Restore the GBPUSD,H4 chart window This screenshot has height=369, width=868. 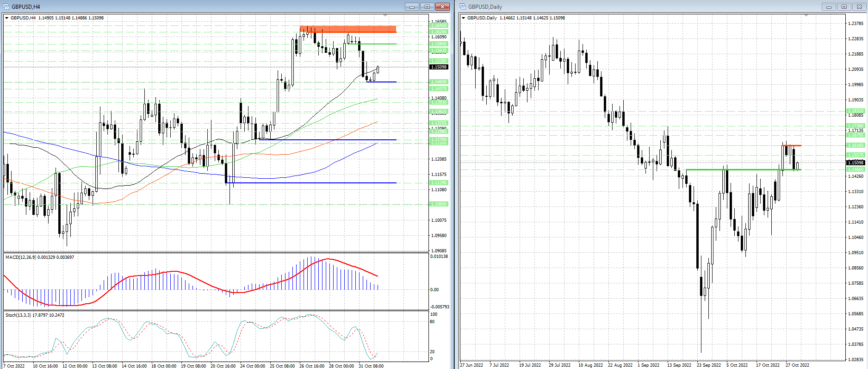click(x=427, y=6)
